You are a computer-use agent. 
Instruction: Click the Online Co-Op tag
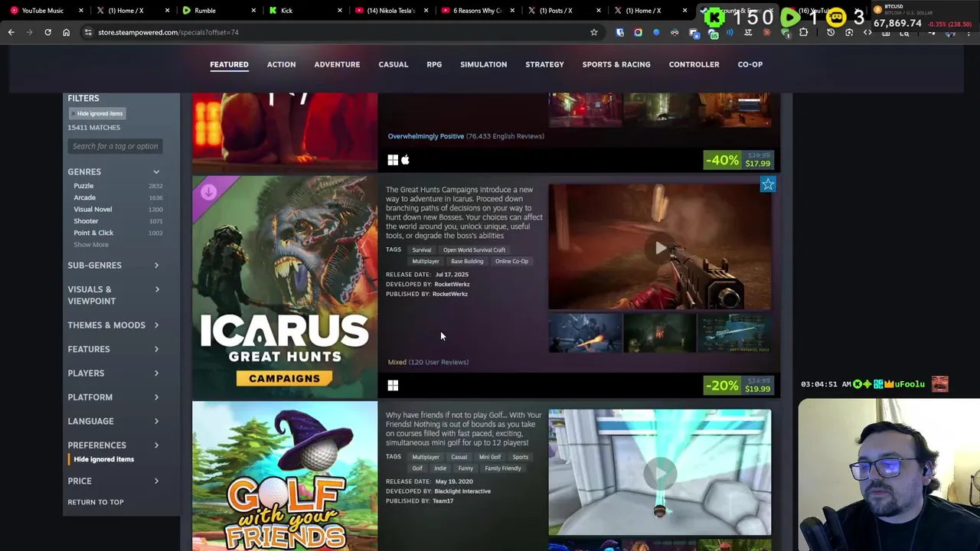[511, 261]
